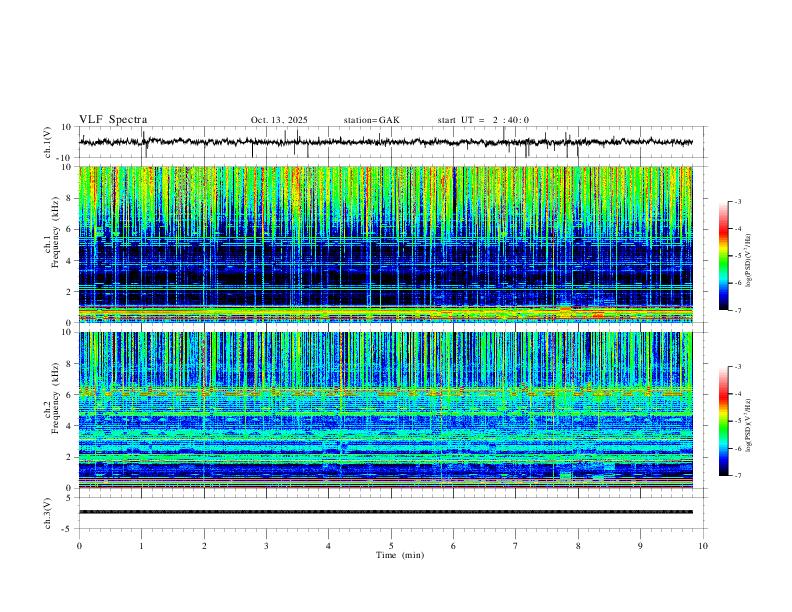Click the 'start UT = 2:40:0' label
The height and width of the screenshot is (612, 792).
483,120
